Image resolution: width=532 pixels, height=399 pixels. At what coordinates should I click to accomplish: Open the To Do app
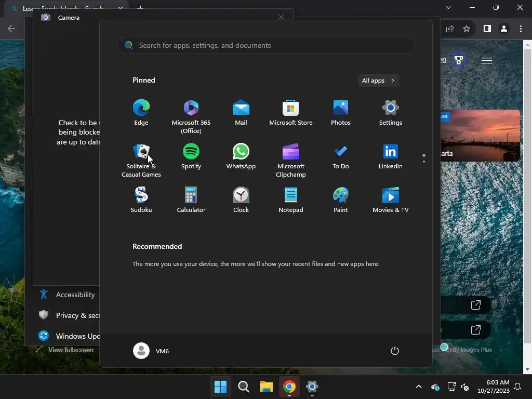pyautogui.click(x=341, y=156)
